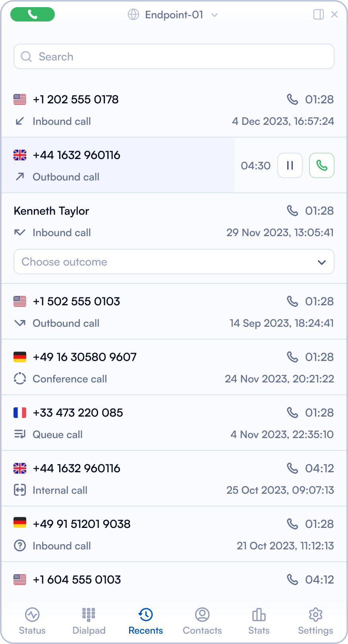Pause the active +44 1632 960116 call
The width and height of the screenshot is (348, 644).
click(290, 165)
